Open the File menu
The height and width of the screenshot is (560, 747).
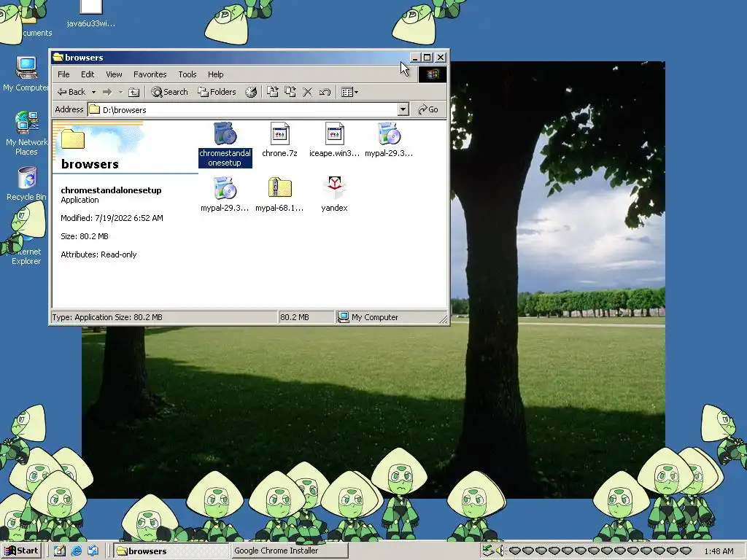tap(63, 74)
